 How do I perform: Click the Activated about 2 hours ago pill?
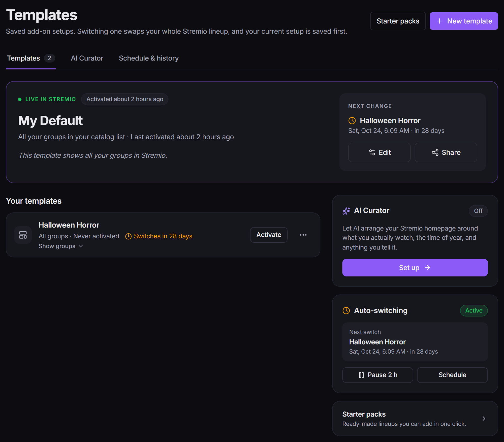coord(125,99)
